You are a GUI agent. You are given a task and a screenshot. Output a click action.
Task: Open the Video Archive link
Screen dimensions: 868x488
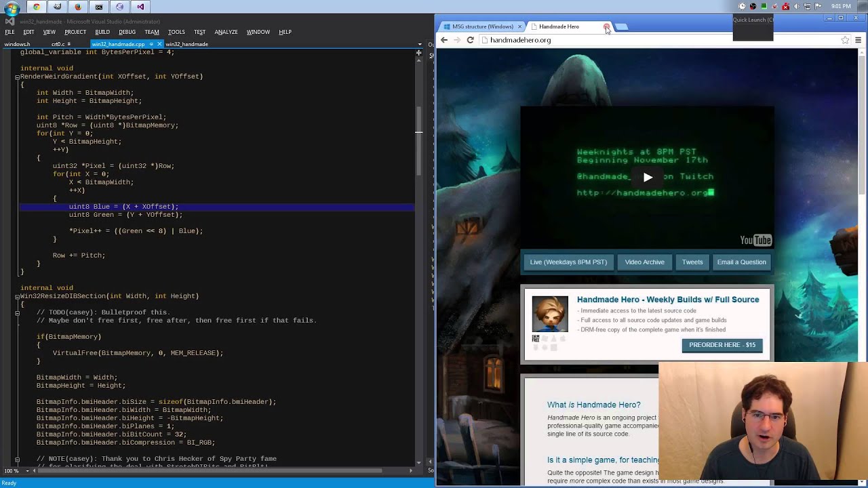(x=644, y=262)
